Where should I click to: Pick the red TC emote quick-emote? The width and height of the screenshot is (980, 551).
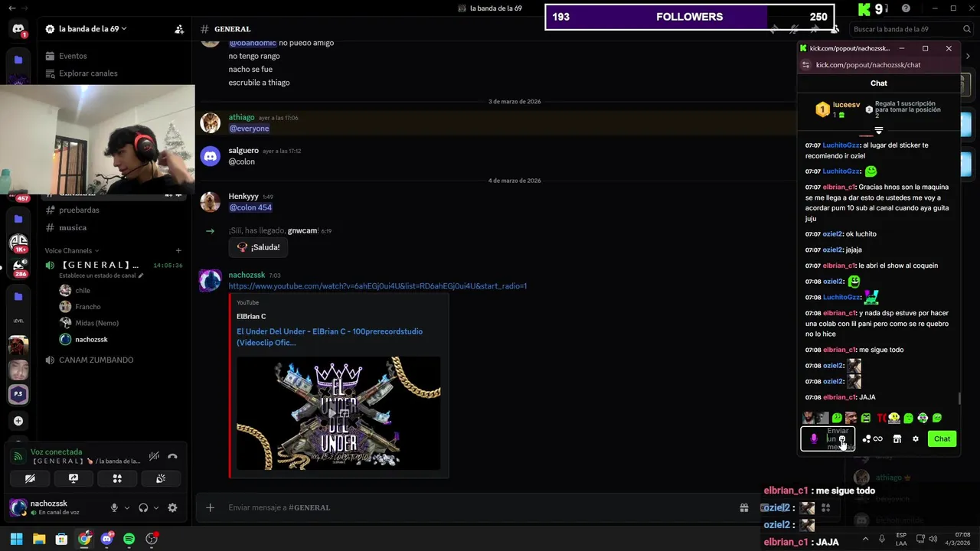[880, 418]
